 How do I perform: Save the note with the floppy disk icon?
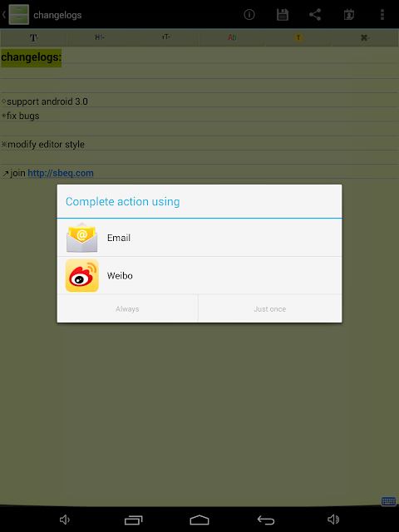point(283,15)
